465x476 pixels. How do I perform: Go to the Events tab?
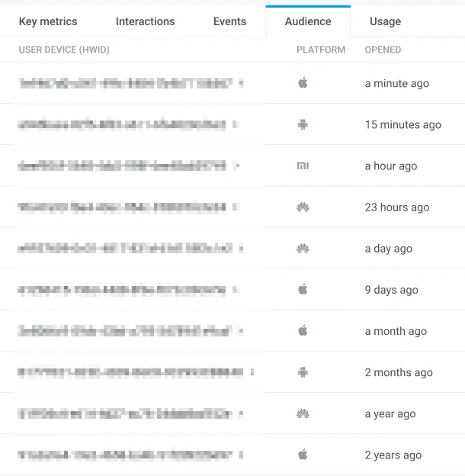point(229,21)
